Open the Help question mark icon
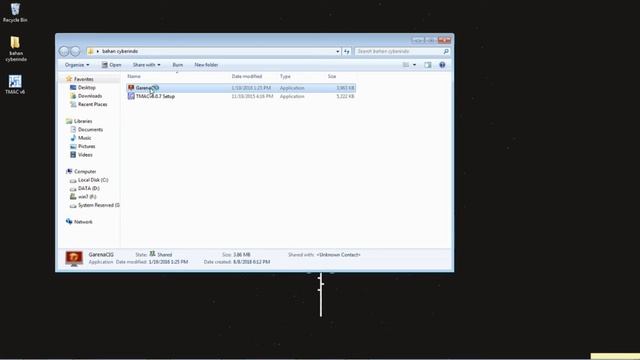This screenshot has width=640, height=360. point(442,65)
